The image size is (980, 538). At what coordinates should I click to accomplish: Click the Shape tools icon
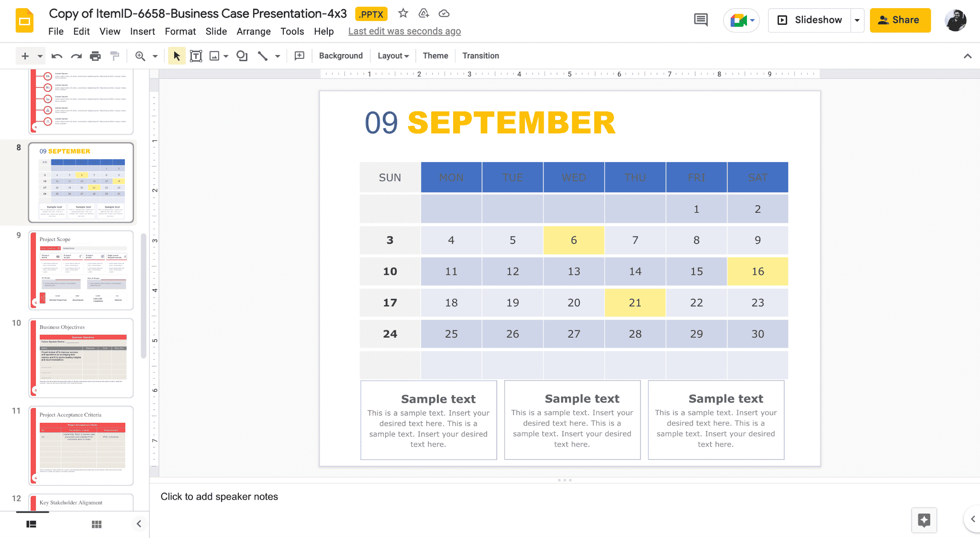click(x=242, y=55)
